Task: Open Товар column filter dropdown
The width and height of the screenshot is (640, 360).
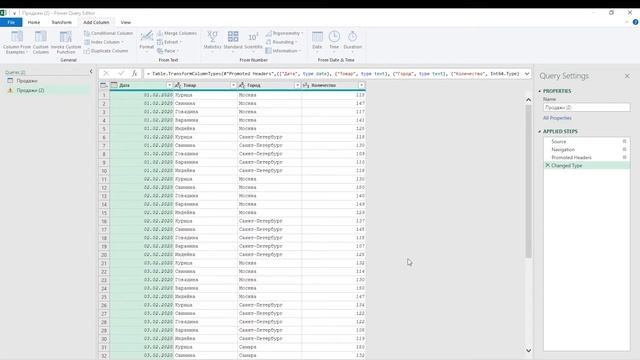Action: coord(233,85)
